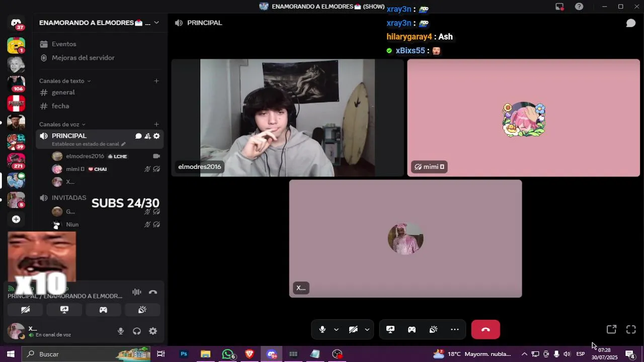Open the PRINCIPAL channel settings gear
Image resolution: width=644 pixels, height=362 pixels.
tap(156, 136)
